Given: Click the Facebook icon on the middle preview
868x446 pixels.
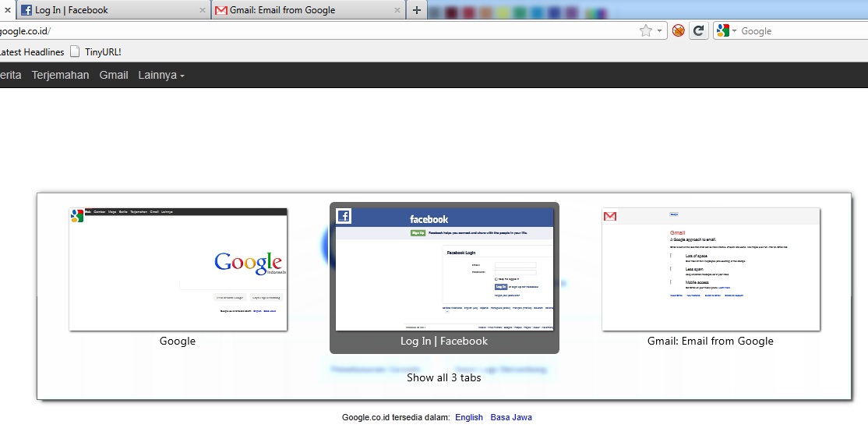Looking at the screenshot, I should point(344,215).
